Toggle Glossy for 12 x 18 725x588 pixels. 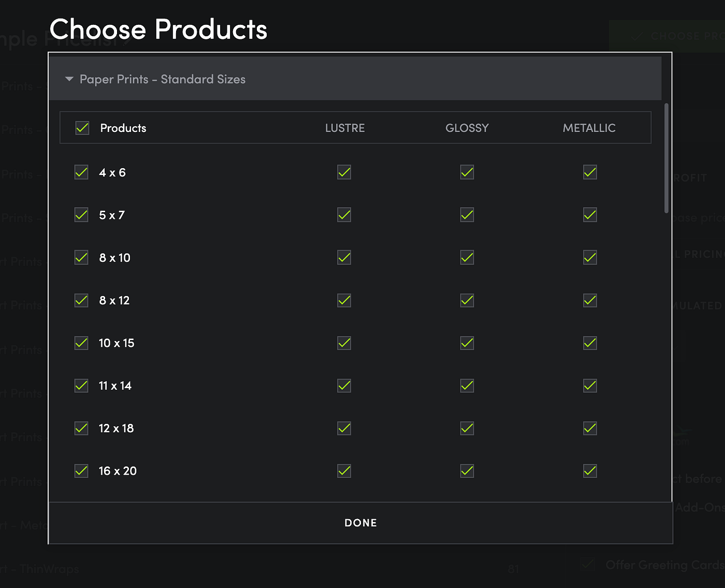(x=467, y=428)
